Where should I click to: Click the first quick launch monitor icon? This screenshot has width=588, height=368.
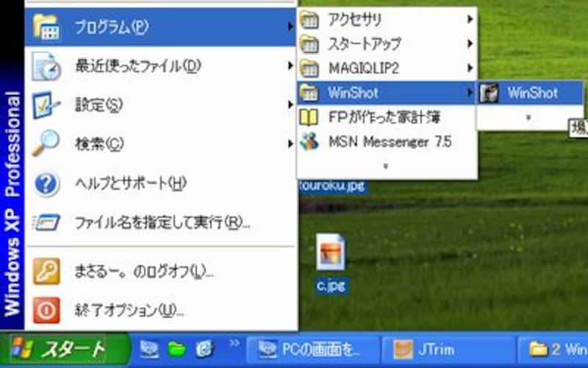click(x=149, y=349)
